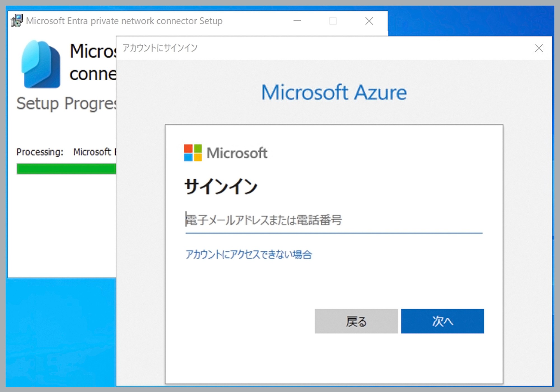
Task: Maximize the Setup window
Action: [333, 21]
